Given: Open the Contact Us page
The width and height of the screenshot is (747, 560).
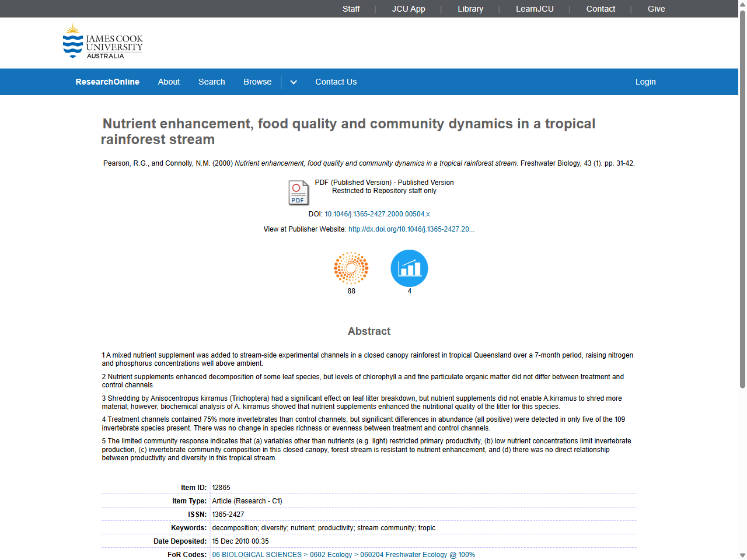Looking at the screenshot, I should [x=336, y=82].
